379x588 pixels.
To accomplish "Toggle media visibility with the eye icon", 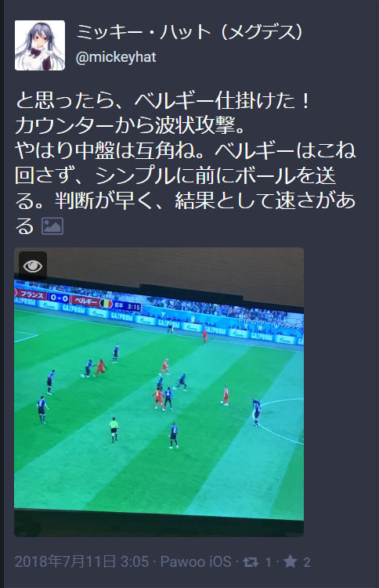I will tap(33, 266).
